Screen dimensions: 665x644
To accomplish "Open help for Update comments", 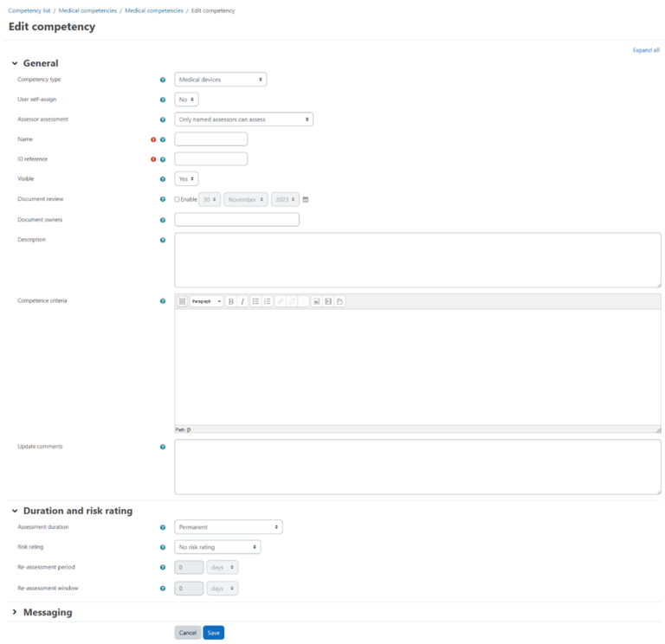I will [x=163, y=447].
